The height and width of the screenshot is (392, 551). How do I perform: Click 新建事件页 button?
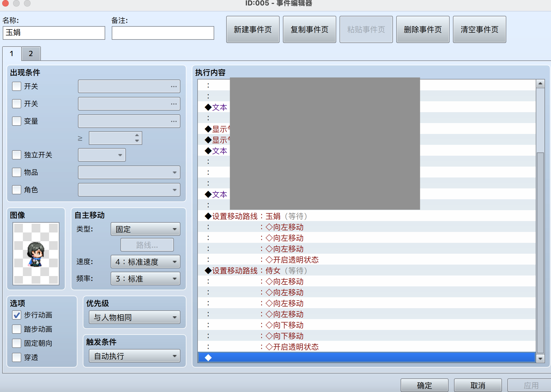253,29
